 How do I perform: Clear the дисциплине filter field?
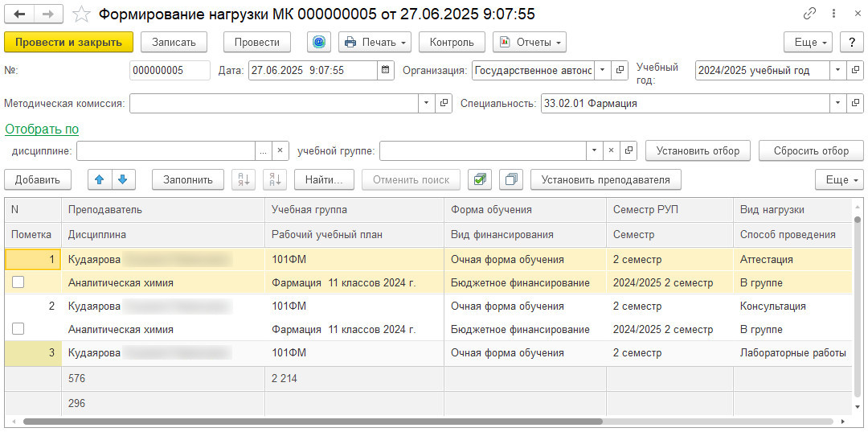coord(280,150)
